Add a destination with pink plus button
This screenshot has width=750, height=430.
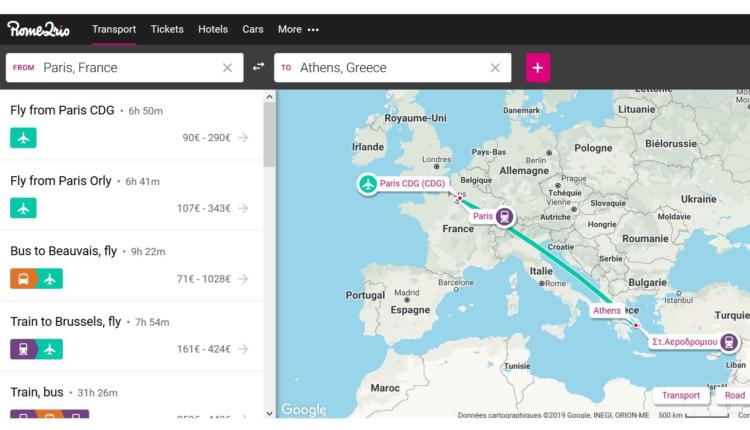(x=538, y=67)
